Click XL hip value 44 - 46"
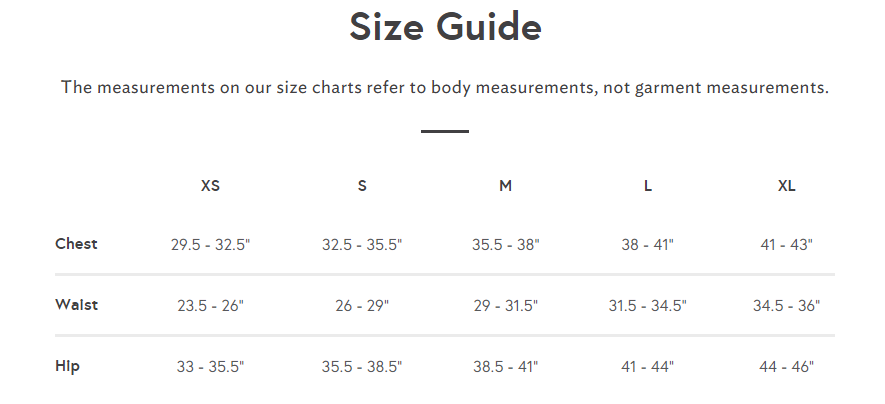885x404 pixels. (786, 367)
